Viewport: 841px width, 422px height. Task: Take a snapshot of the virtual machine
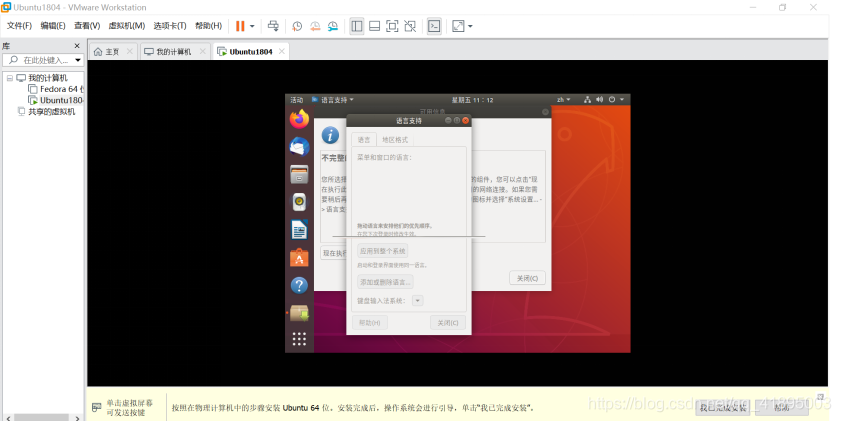[x=297, y=26]
